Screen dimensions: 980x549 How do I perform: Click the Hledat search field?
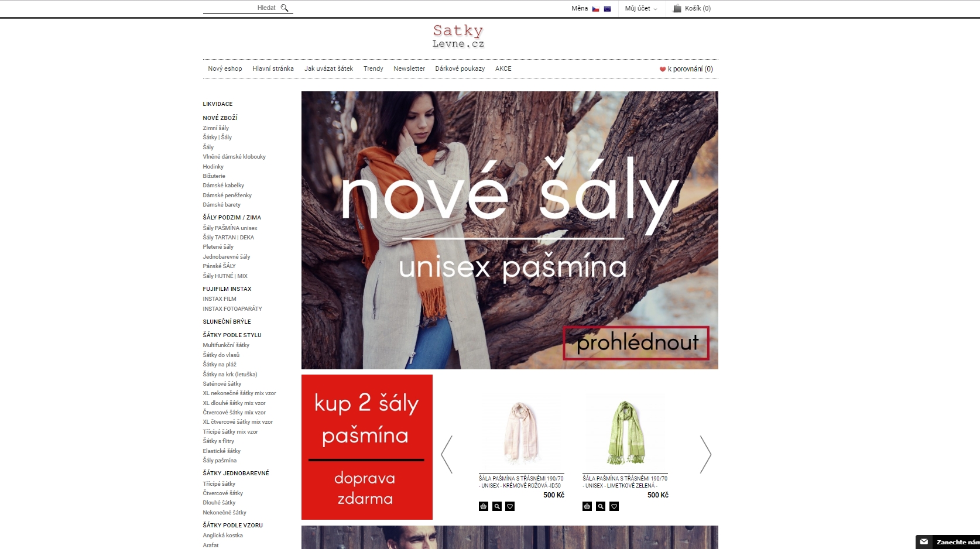[240, 8]
